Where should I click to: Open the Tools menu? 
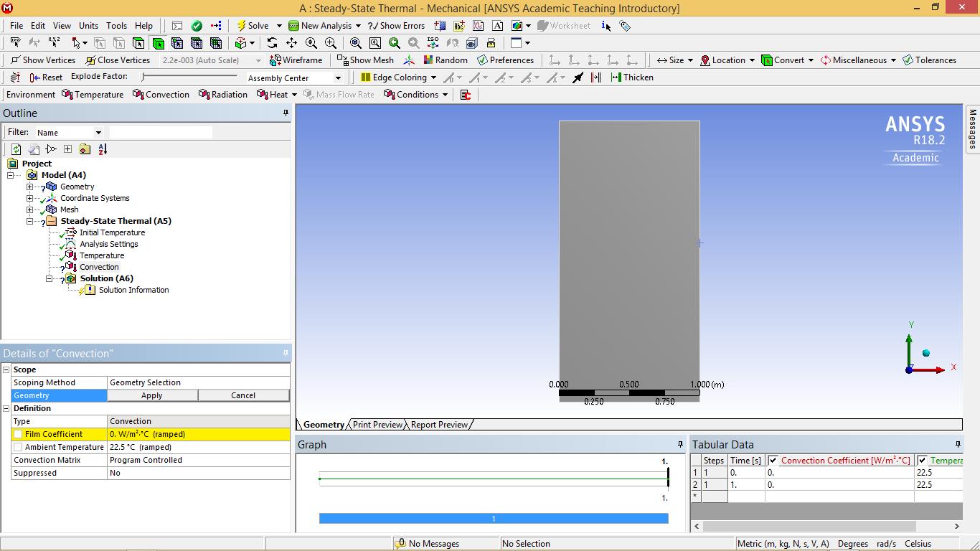(x=116, y=26)
